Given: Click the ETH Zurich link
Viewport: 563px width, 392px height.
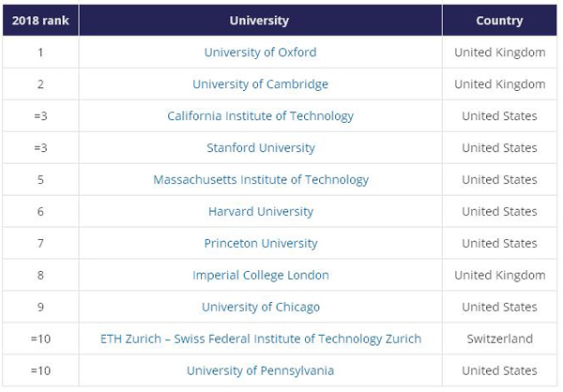Looking at the screenshot, I should coord(260,339).
